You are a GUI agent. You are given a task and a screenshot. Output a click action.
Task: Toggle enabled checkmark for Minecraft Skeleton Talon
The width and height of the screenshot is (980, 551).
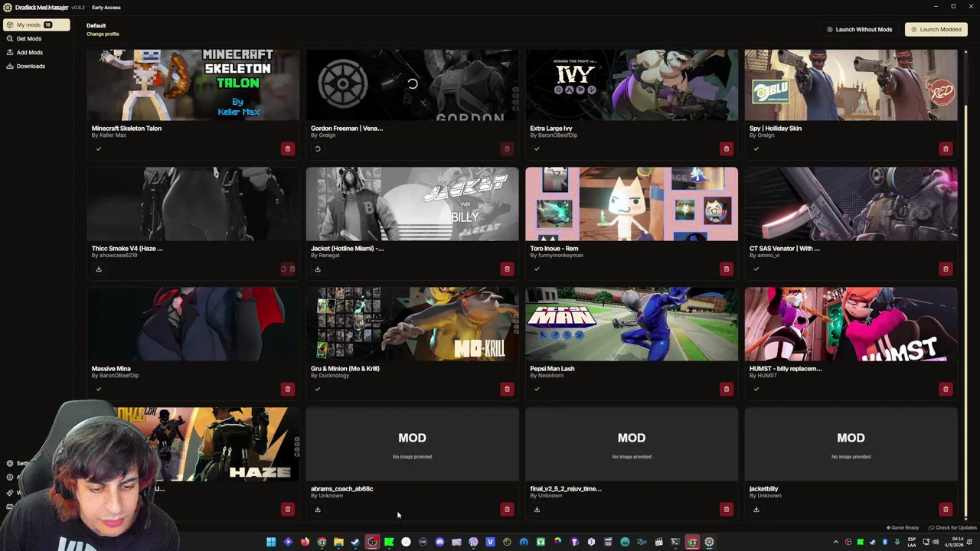[x=98, y=148]
